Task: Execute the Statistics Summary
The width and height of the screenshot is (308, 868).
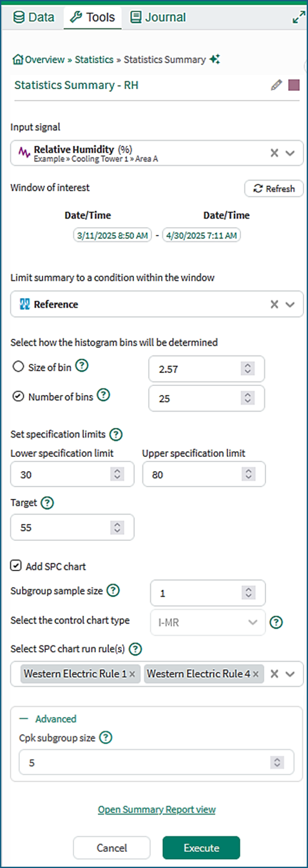Action: point(202,848)
